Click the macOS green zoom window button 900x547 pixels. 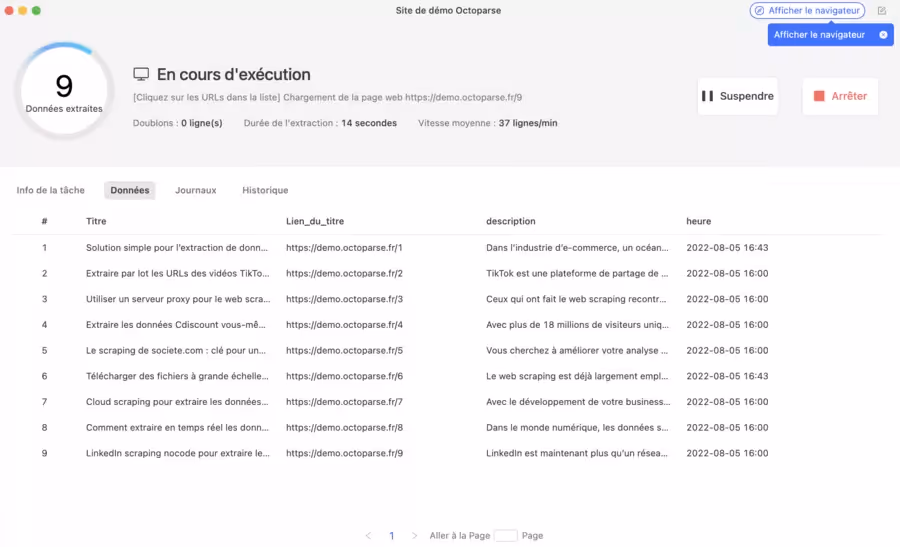pos(36,10)
